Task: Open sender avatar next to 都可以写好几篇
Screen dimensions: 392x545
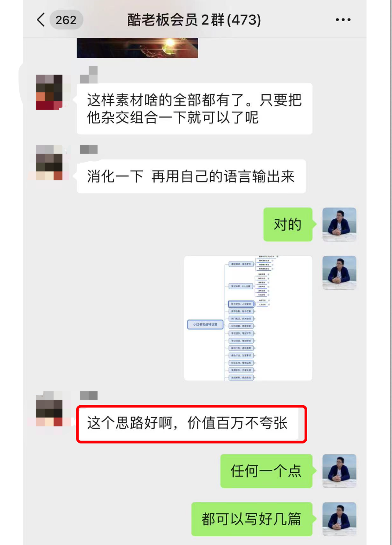Action: coord(339,519)
